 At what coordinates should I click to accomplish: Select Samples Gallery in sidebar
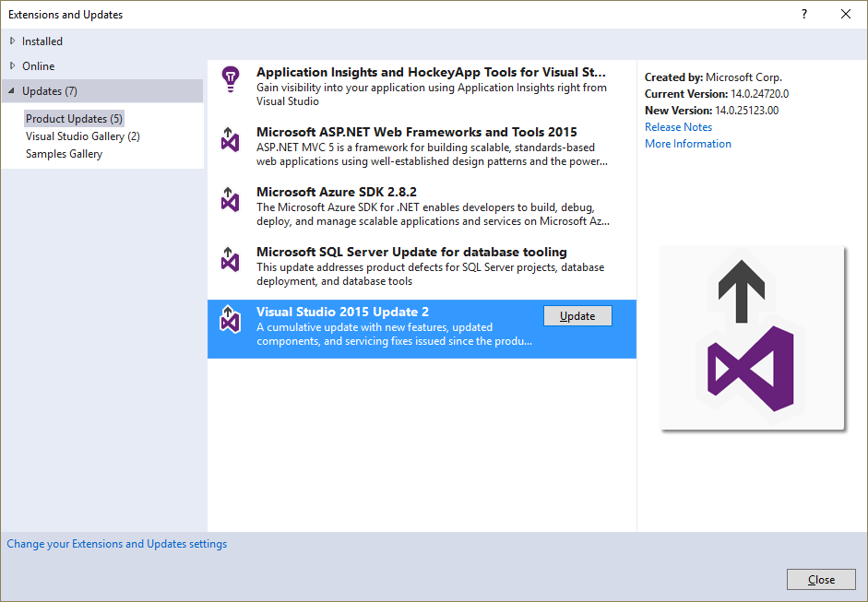(65, 153)
